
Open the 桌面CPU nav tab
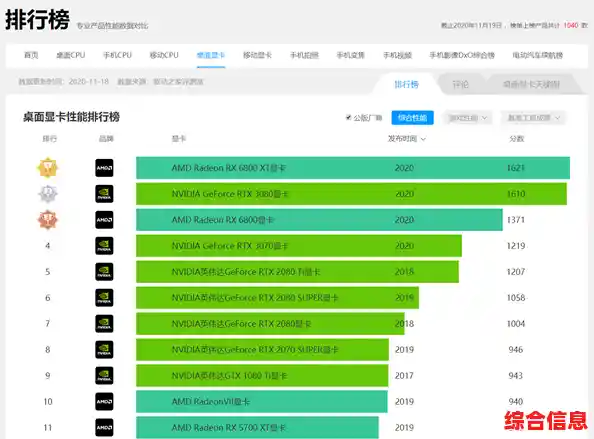click(70, 55)
